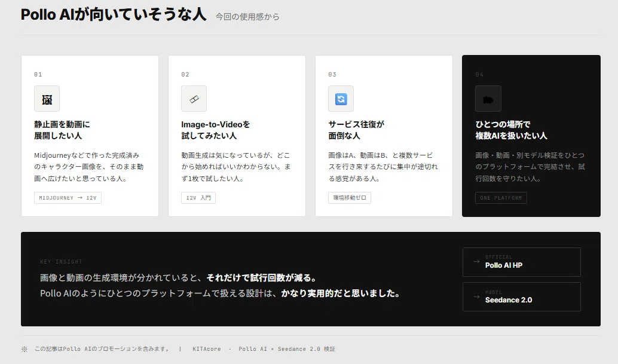
Task: Click the footer note この記事はPollo AIのプロモーションを含みます。
Action: [x=102, y=349]
